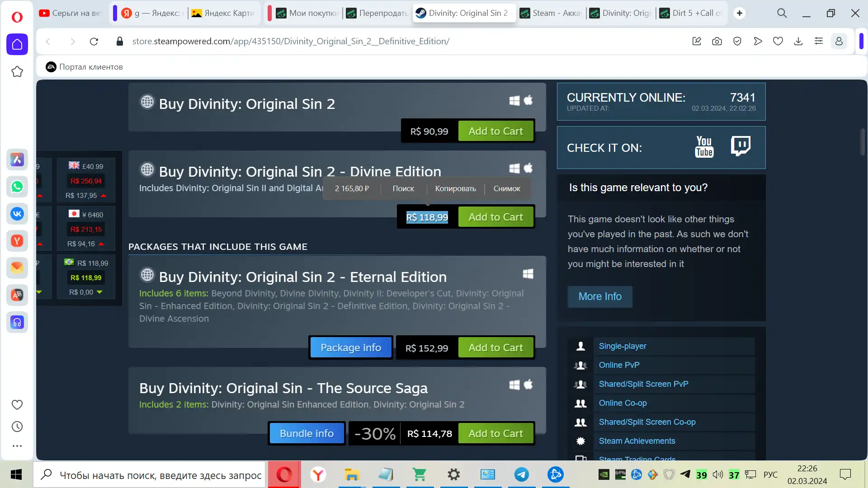868x488 pixels.
Task: Click More Info button
Action: 600,296
